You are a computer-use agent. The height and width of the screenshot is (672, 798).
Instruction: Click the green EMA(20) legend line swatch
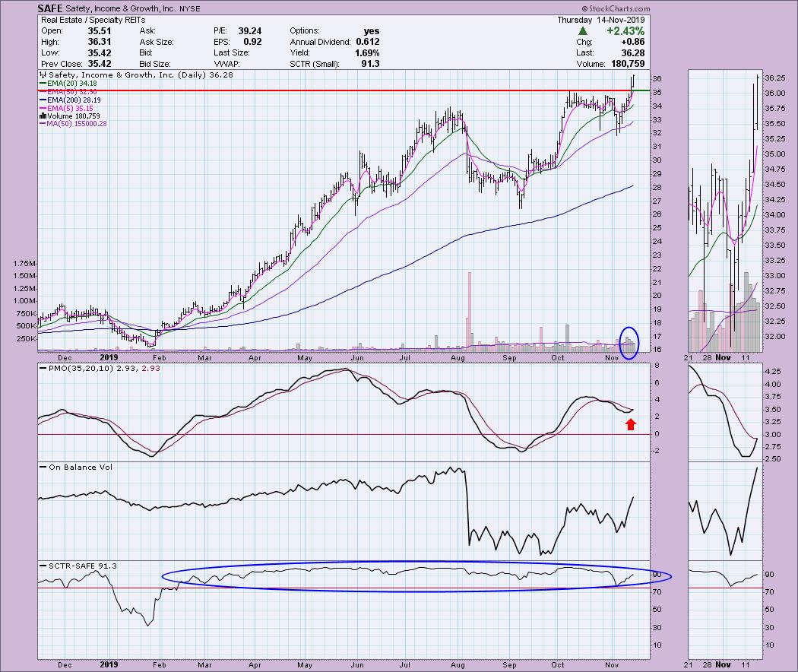click(x=43, y=83)
